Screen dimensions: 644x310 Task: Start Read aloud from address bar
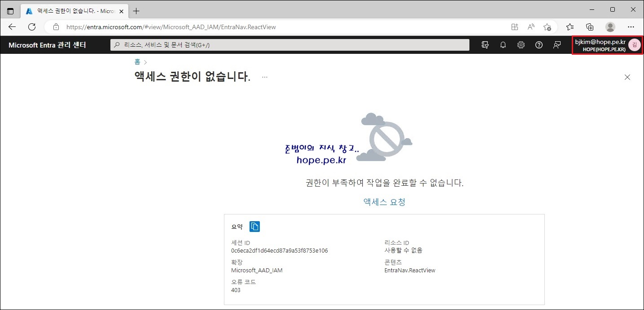coord(531,27)
